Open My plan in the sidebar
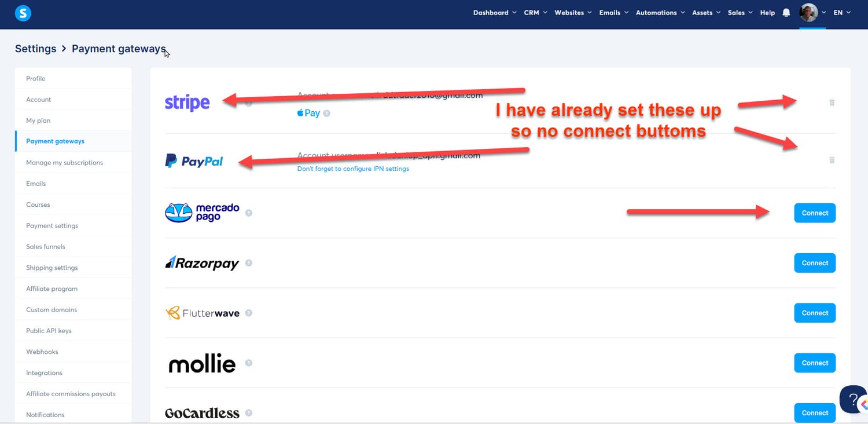868x424 pixels. coord(73,120)
